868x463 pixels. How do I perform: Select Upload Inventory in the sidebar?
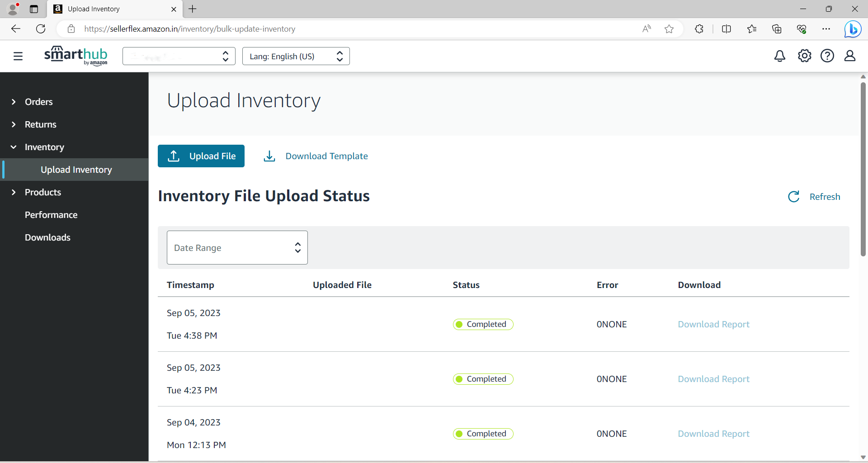point(76,170)
